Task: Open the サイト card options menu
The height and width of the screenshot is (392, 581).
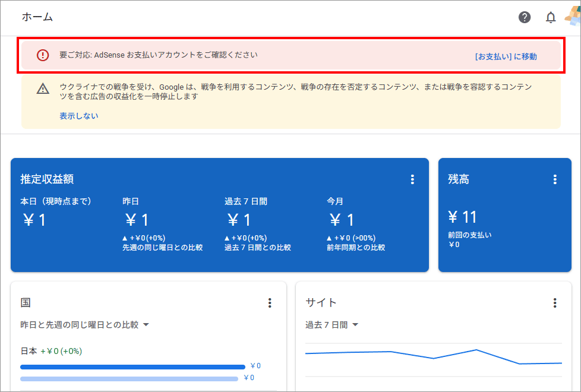Action: 555,303
